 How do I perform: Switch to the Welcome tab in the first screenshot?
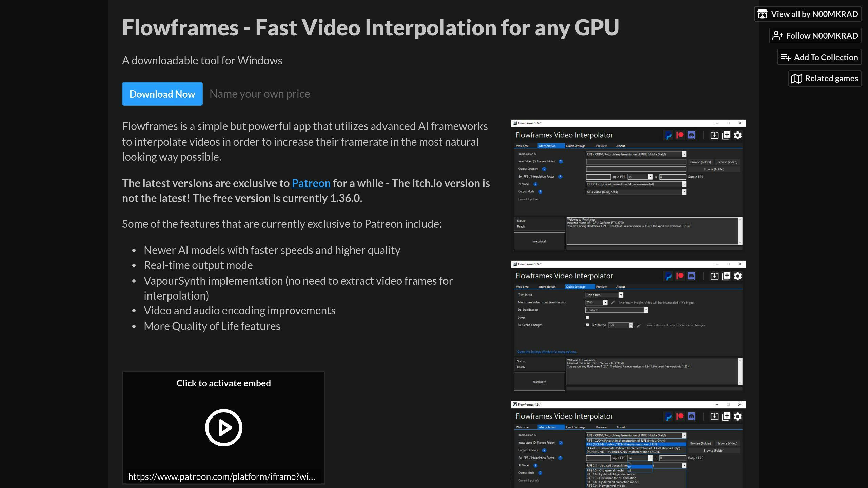click(x=522, y=146)
